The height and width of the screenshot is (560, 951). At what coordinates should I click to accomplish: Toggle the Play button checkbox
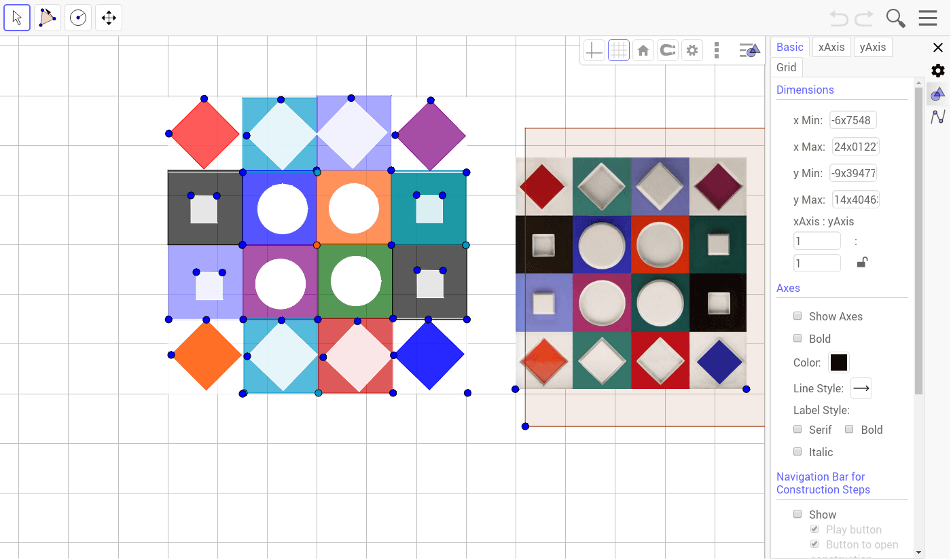(x=814, y=529)
